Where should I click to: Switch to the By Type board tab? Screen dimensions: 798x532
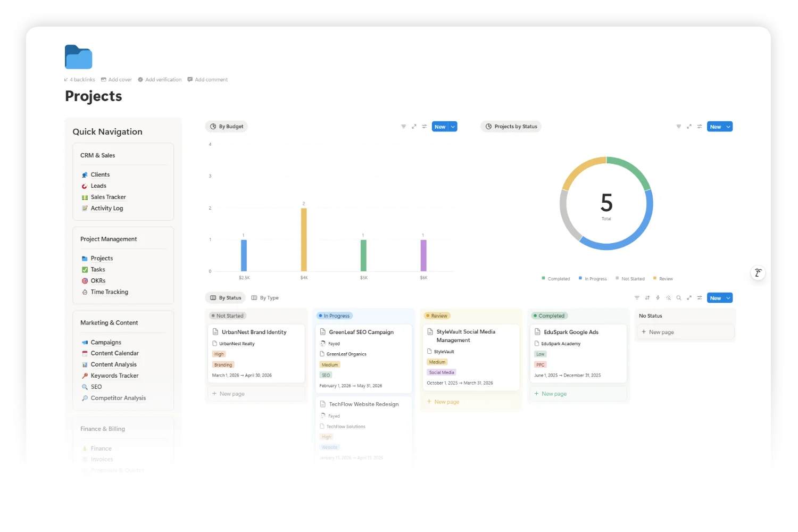click(x=265, y=298)
